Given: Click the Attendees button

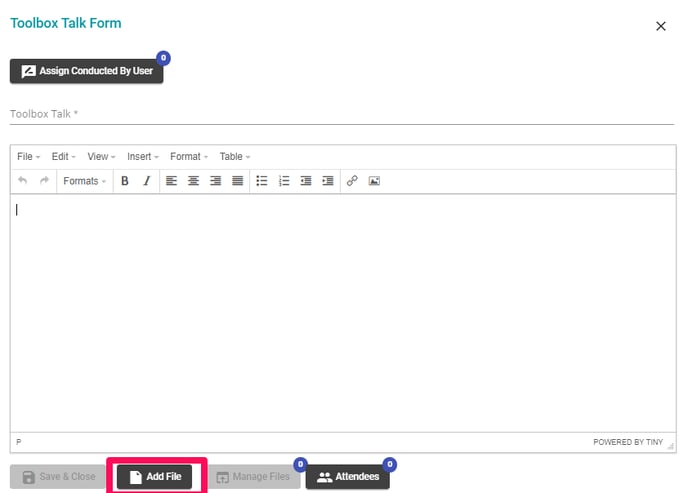Looking at the screenshot, I should coord(348,477).
